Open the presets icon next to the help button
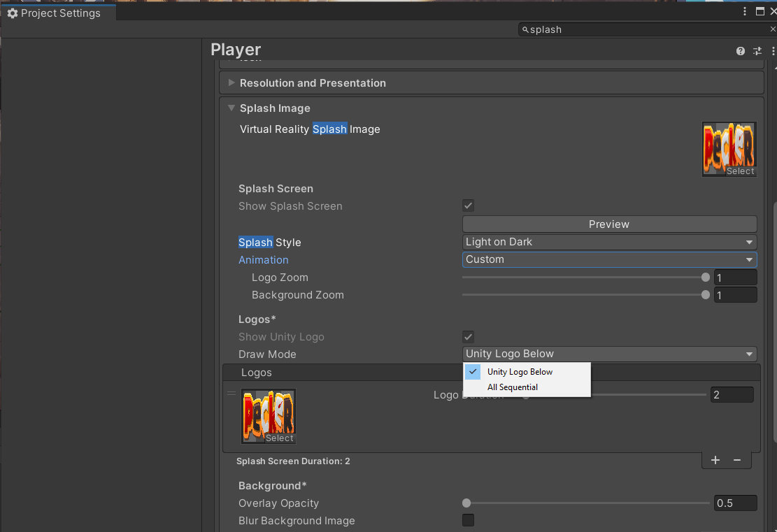 coord(757,50)
